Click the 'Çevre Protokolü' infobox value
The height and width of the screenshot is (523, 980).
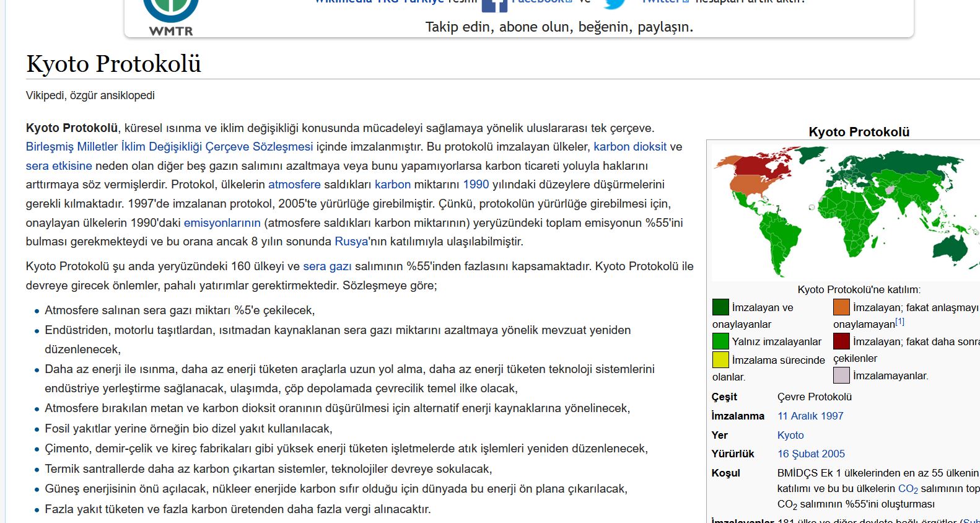(815, 397)
